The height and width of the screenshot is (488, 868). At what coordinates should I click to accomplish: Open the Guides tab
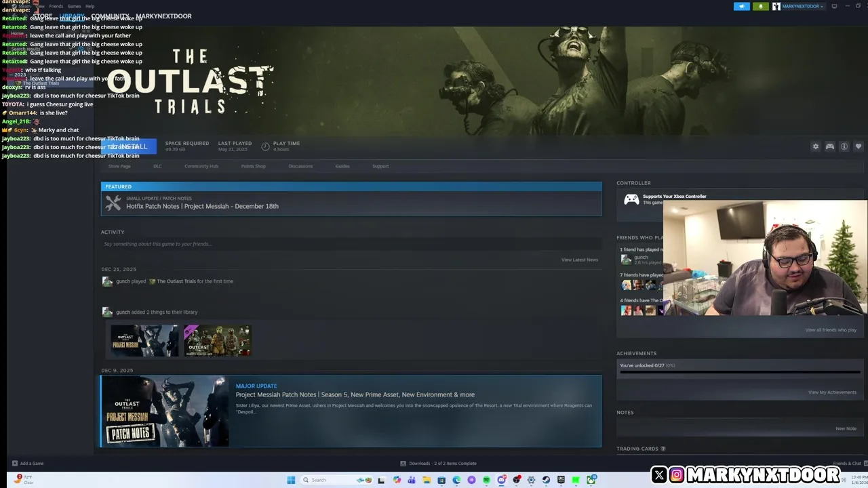[342, 166]
